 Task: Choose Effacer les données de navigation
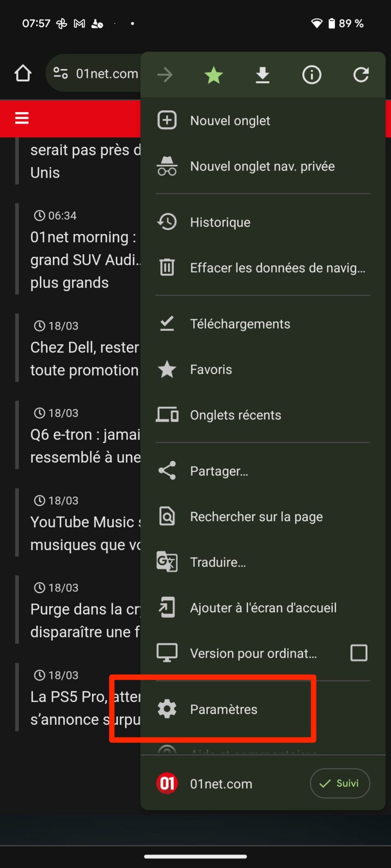[x=263, y=268]
